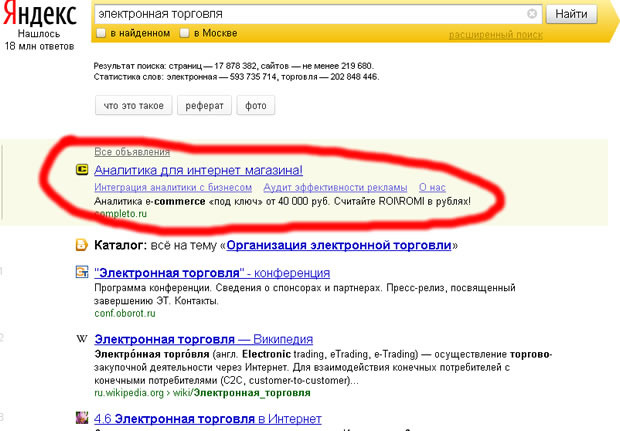The image size is (620, 431).
Task: Open '4.6 Электронная торговля в Интернет' result
Action: pos(208,419)
